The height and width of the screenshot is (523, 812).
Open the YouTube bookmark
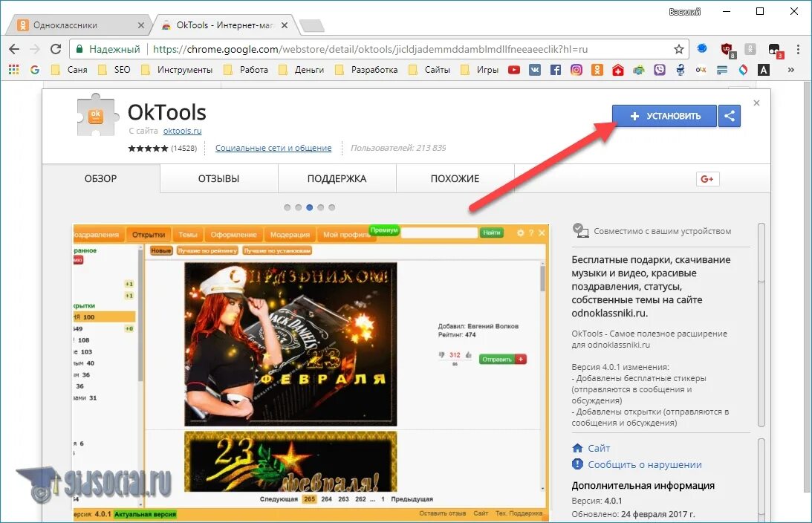(x=513, y=70)
